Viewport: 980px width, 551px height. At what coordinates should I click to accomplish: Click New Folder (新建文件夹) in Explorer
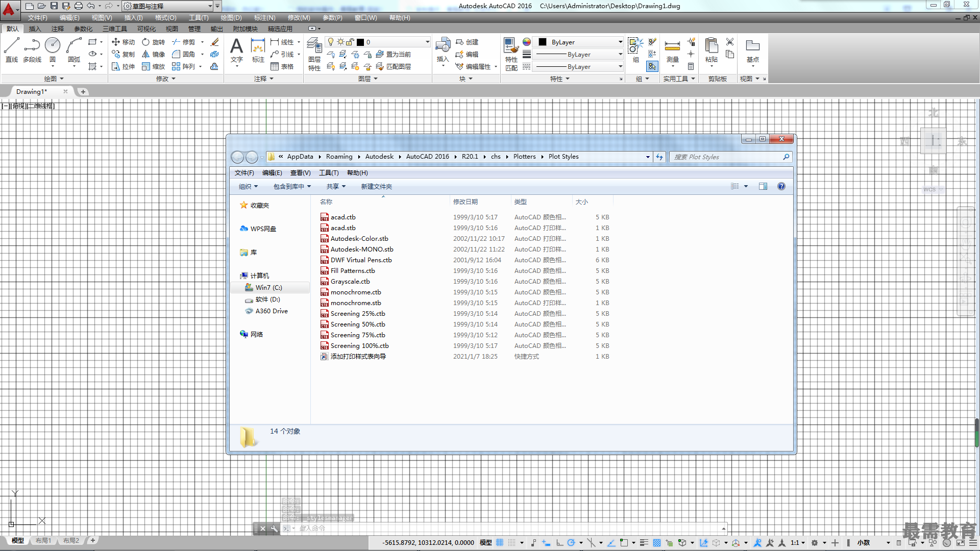pyautogui.click(x=377, y=186)
